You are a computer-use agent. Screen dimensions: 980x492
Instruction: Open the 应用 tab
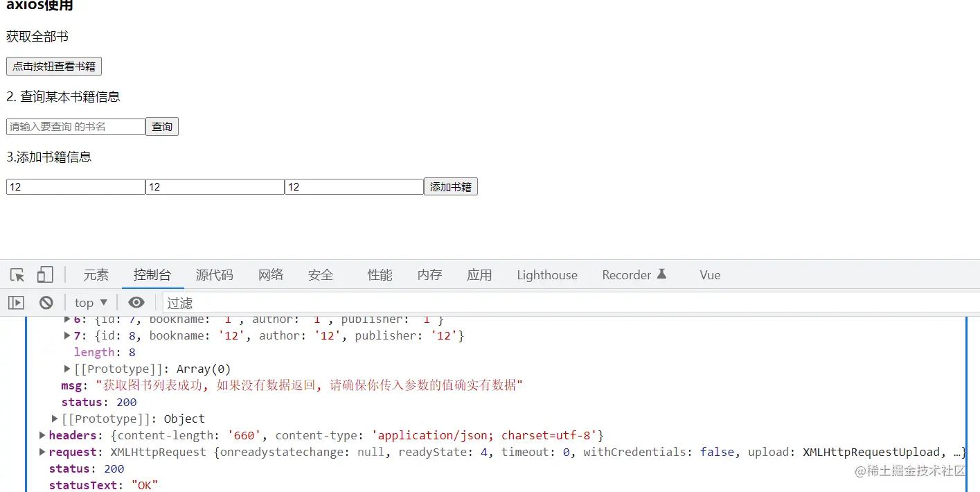[479, 275]
